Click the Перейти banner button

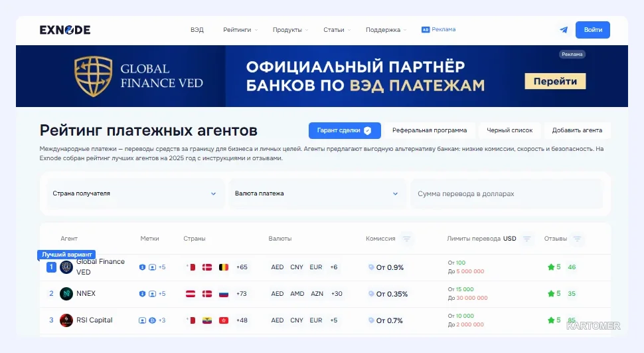[x=555, y=81]
